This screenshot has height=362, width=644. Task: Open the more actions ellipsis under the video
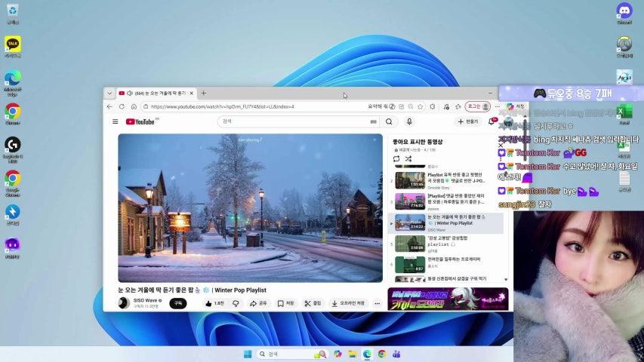click(x=377, y=303)
